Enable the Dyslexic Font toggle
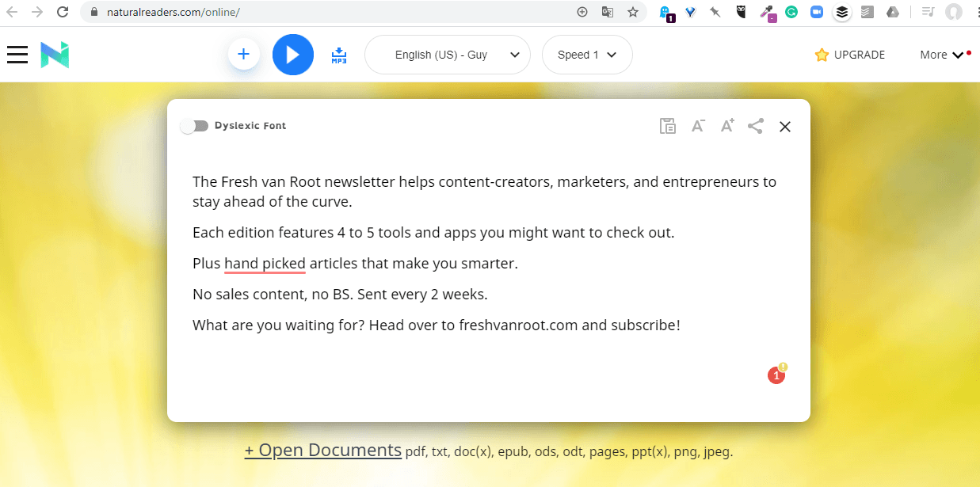 (x=194, y=126)
